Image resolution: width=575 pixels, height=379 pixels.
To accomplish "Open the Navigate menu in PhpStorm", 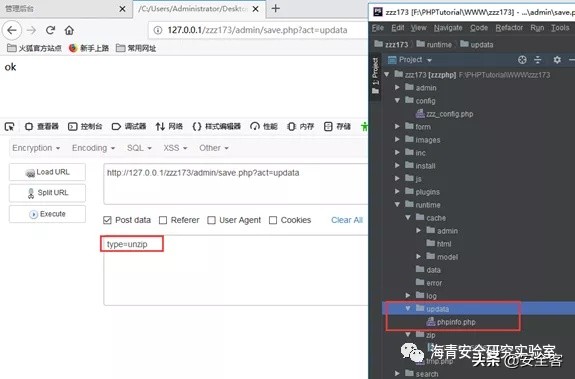I will coord(448,28).
